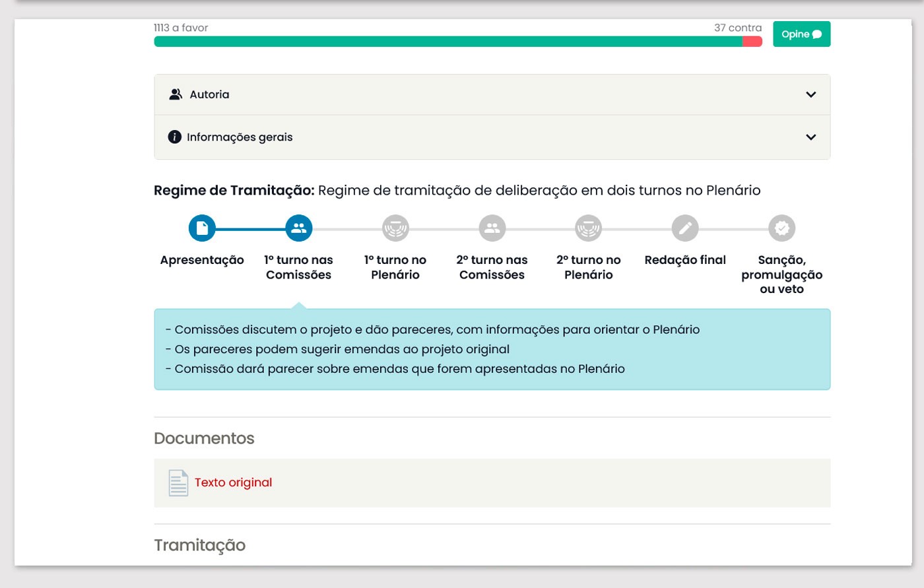Click the Tramitação heading
This screenshot has height=588, width=924.
point(200,545)
